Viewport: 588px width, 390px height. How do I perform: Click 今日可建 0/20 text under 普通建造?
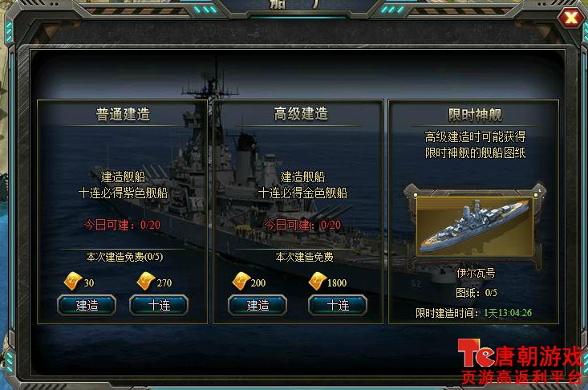pos(122,225)
